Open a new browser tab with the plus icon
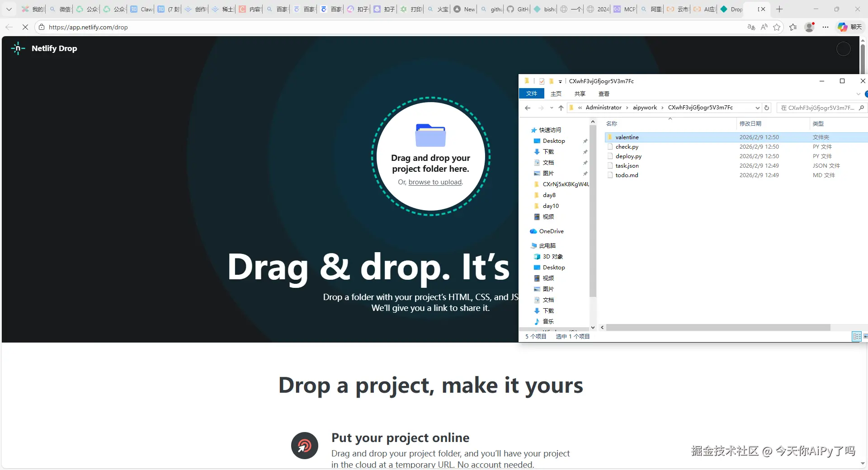 pyautogui.click(x=779, y=9)
